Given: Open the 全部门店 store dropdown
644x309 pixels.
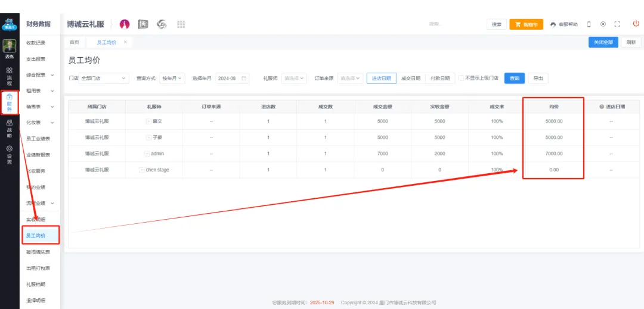Looking at the screenshot, I should click(104, 78).
